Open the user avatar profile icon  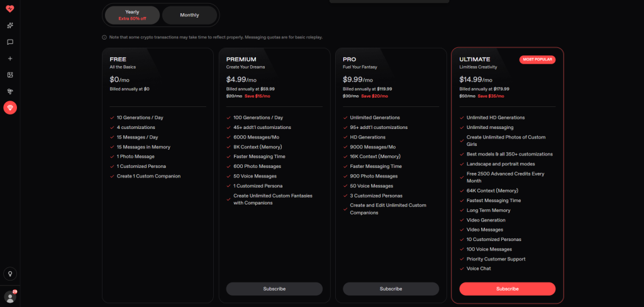click(x=10, y=297)
